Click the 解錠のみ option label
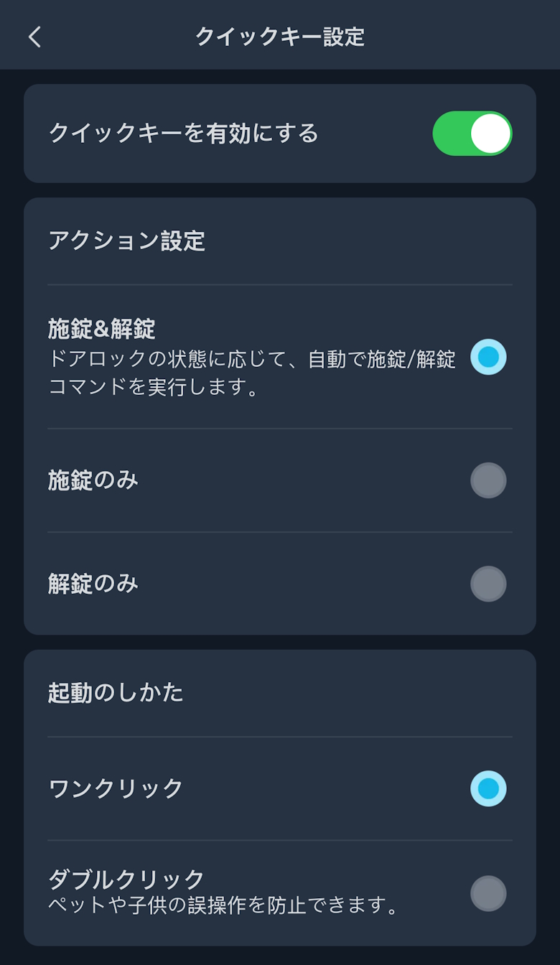 pos(93,584)
